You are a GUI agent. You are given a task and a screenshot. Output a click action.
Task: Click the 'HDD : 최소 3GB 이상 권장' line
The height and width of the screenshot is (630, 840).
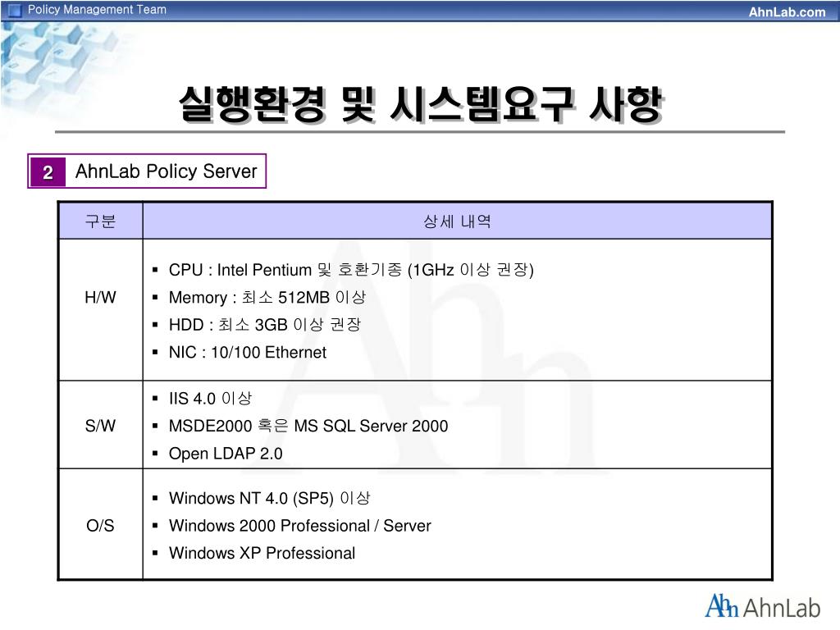(265, 325)
